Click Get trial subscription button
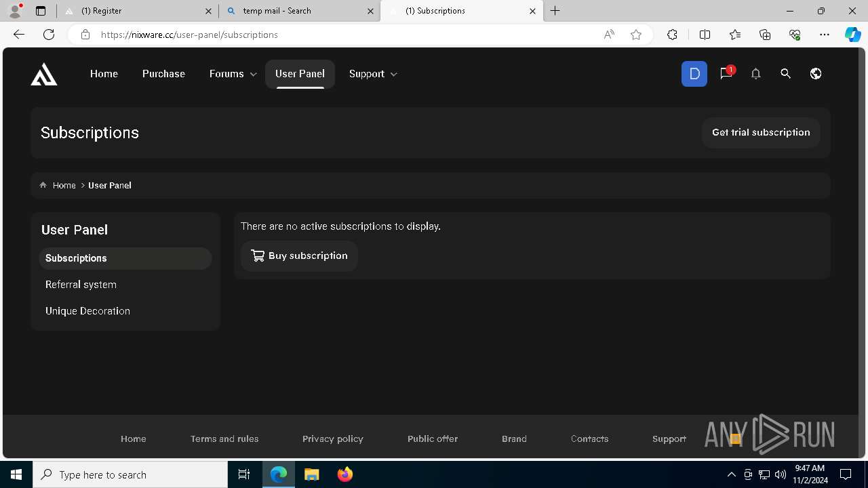 (x=761, y=132)
